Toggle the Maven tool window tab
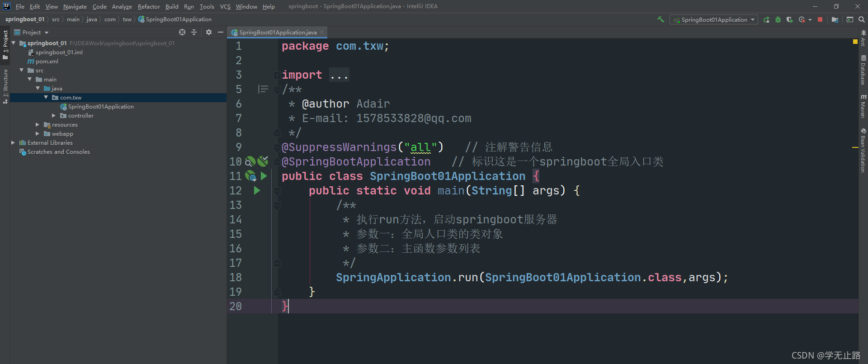The image size is (868, 364). tap(863, 106)
